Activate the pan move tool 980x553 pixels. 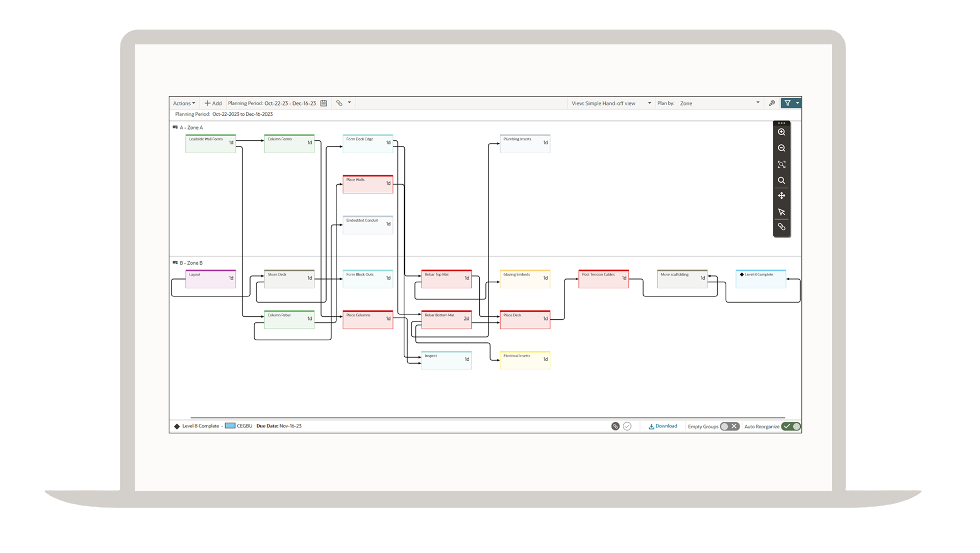(x=781, y=196)
